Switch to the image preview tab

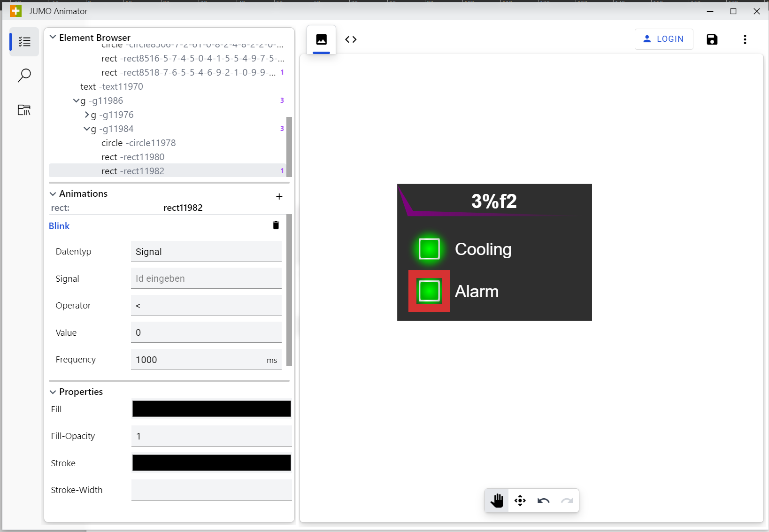point(322,39)
